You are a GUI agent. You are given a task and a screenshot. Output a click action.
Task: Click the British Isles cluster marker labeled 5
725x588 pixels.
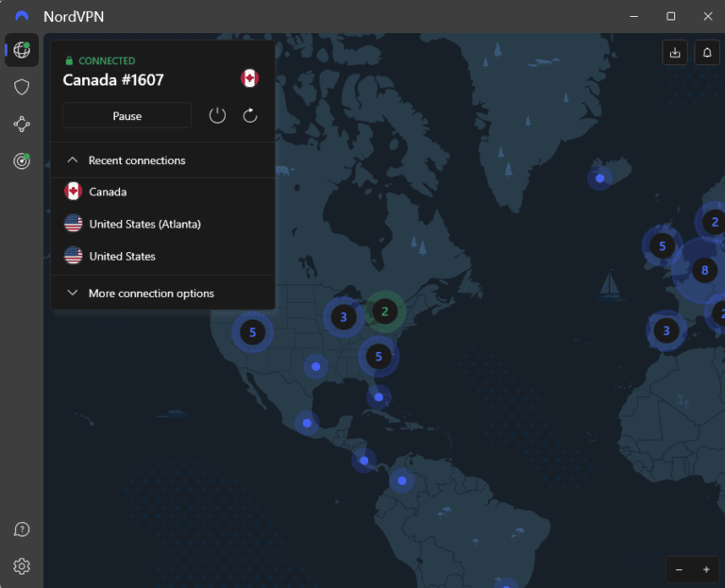pos(662,246)
